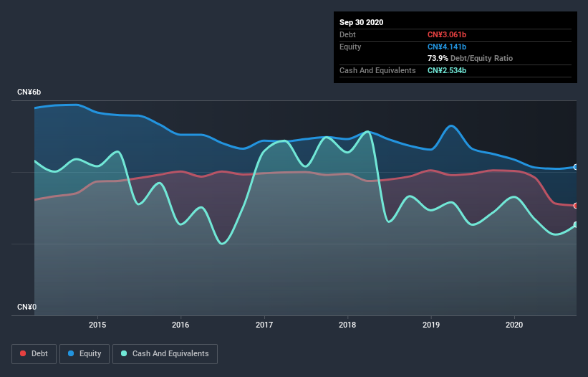This screenshot has height=377, width=588.
Task: Click the red Debt endpoint marker
Action: click(x=576, y=206)
